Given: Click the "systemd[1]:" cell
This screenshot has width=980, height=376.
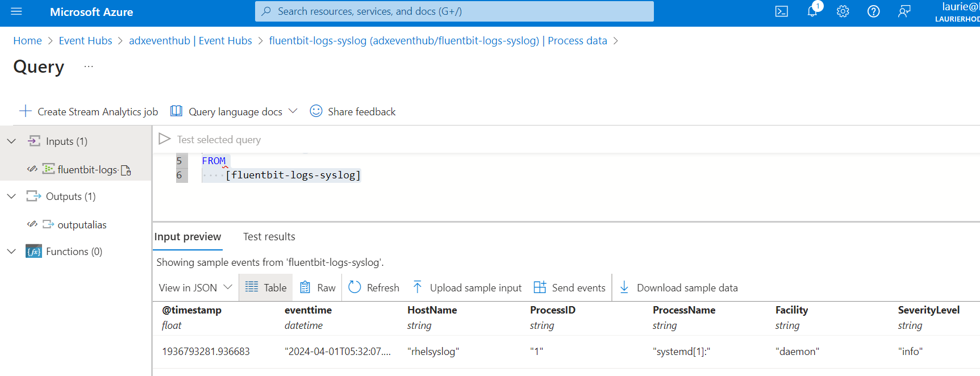Looking at the screenshot, I should tap(681, 352).
